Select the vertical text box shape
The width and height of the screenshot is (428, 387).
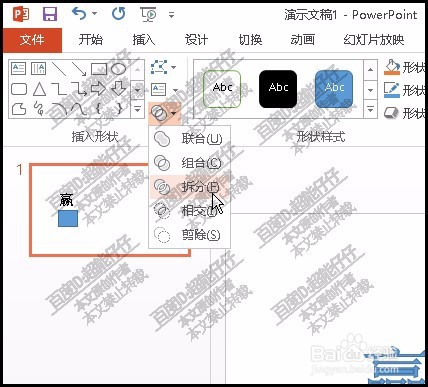coord(39,69)
